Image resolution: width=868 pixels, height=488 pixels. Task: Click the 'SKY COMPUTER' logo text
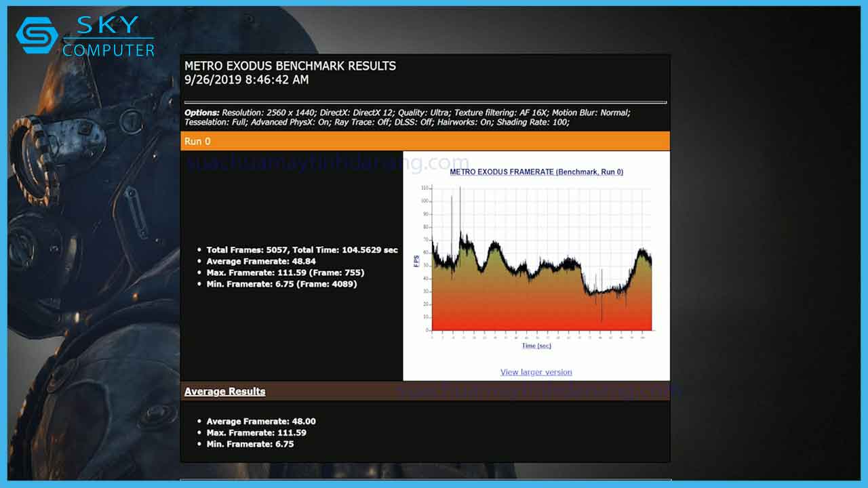(108, 37)
